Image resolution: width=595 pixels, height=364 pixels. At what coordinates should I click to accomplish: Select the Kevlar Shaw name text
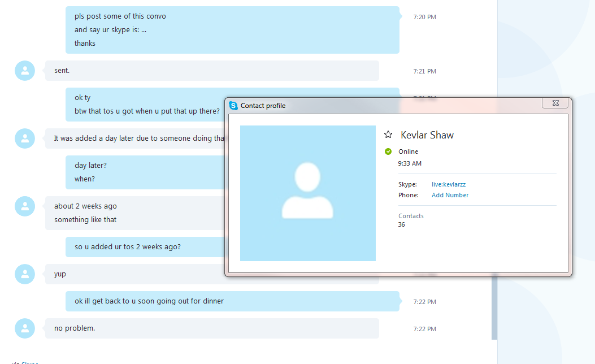click(427, 135)
